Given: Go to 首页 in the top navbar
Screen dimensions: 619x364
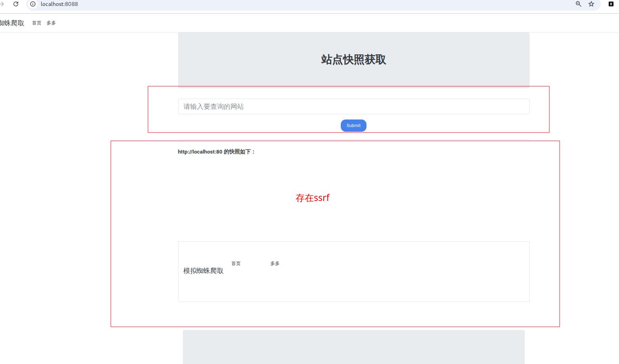Looking at the screenshot, I should [x=36, y=23].
